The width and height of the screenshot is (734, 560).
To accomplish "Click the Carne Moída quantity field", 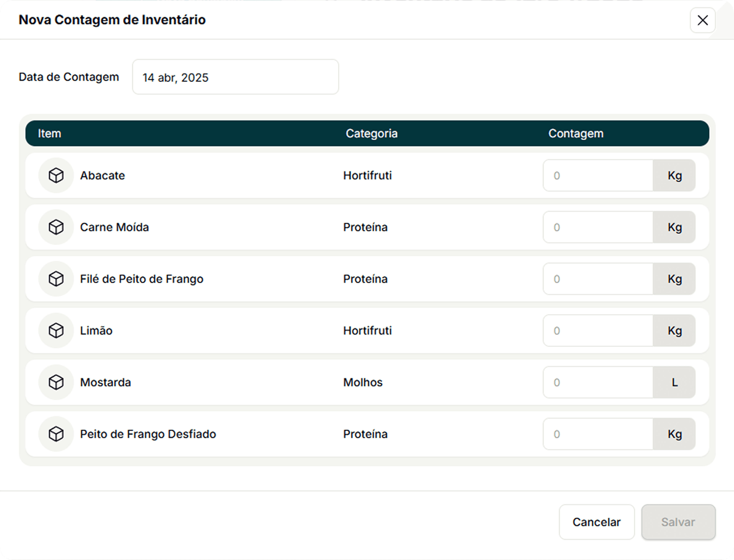I will coord(598,227).
